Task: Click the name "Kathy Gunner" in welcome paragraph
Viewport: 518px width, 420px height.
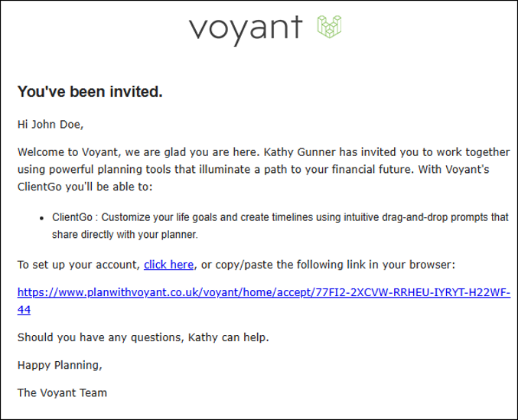Action: (300, 152)
